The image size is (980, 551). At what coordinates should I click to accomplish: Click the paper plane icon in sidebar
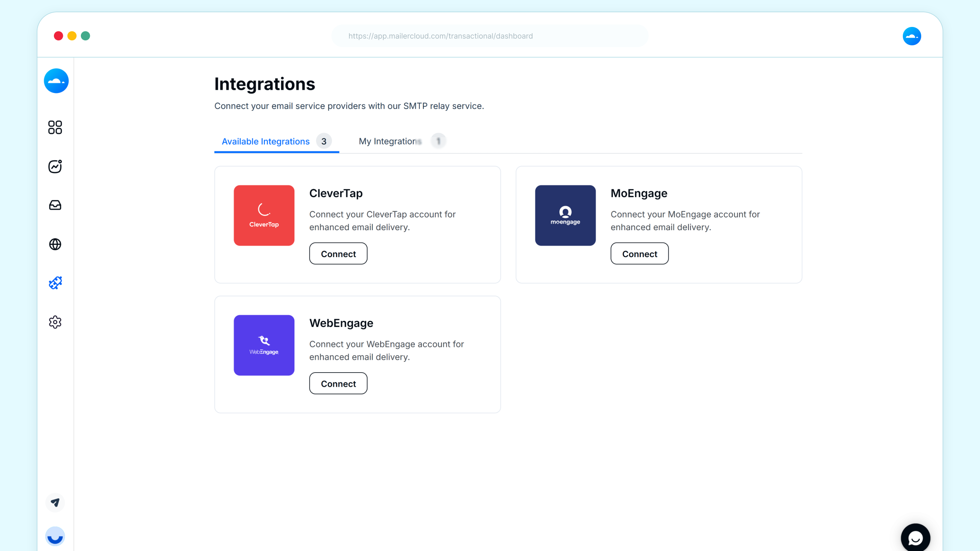coord(55,502)
